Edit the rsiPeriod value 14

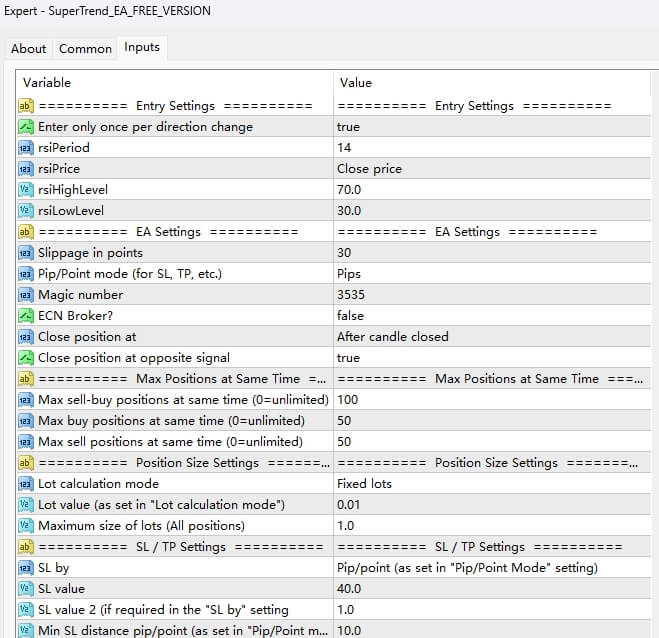(492, 148)
